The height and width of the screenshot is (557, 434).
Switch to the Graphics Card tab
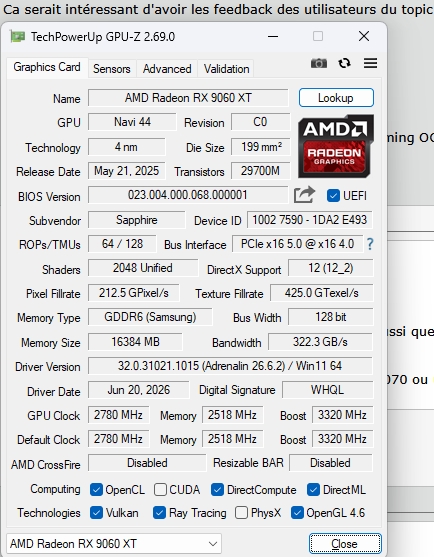pos(47,67)
